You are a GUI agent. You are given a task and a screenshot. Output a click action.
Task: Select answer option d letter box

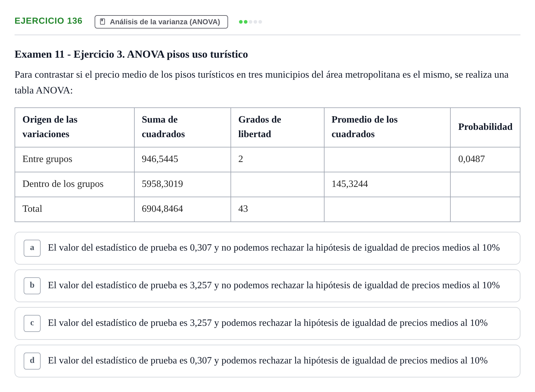pyautogui.click(x=32, y=361)
